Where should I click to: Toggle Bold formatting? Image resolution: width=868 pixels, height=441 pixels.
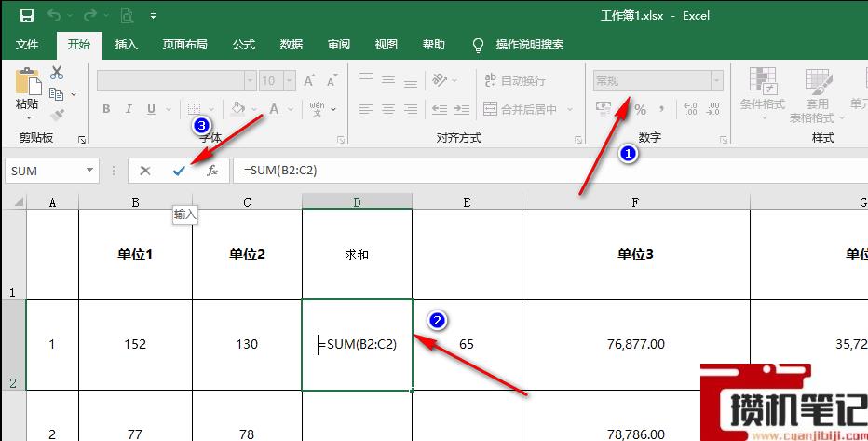[x=106, y=109]
